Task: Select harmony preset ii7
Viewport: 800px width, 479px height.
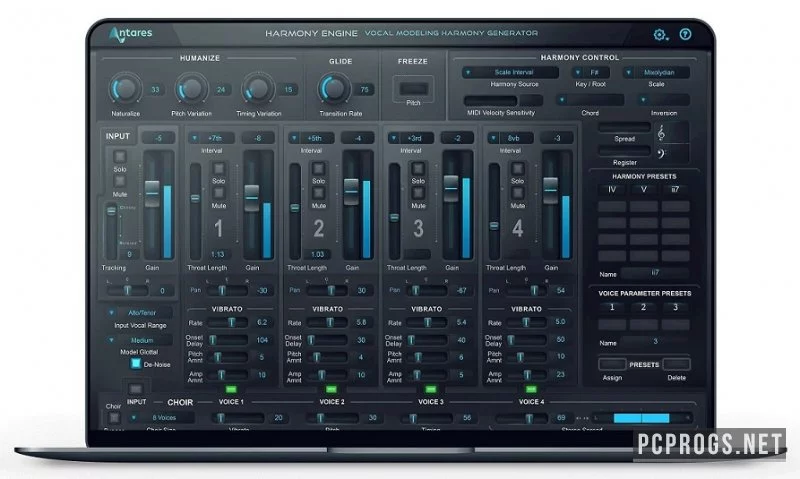Action: 676,189
